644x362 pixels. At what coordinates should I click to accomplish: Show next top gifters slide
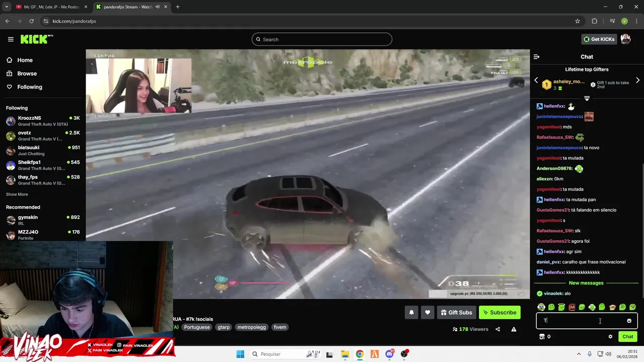pos(637,80)
